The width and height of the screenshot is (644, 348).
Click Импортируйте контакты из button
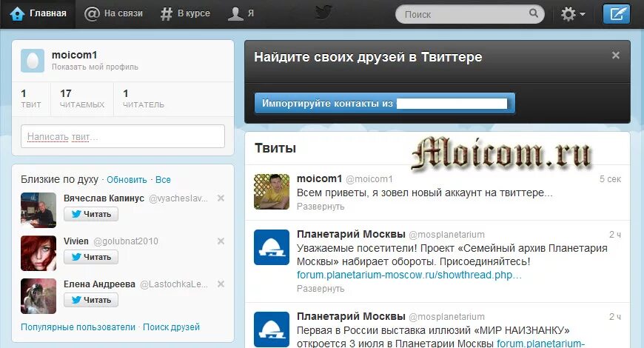pos(384,103)
